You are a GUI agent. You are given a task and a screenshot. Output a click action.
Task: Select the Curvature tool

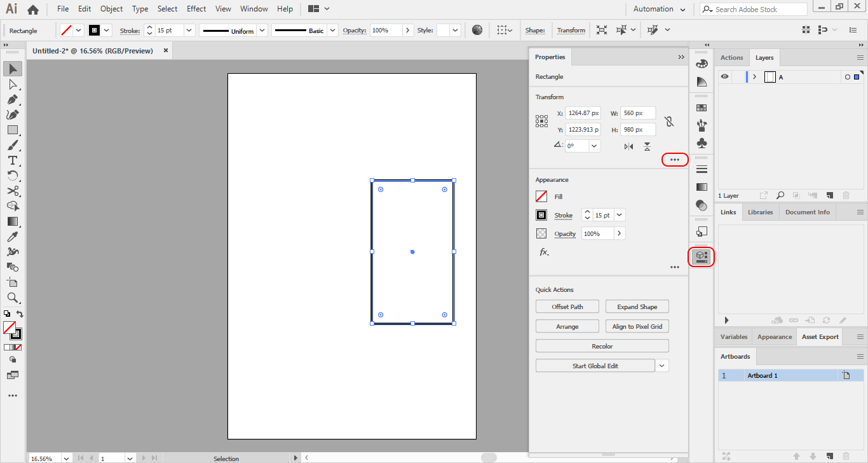point(13,114)
